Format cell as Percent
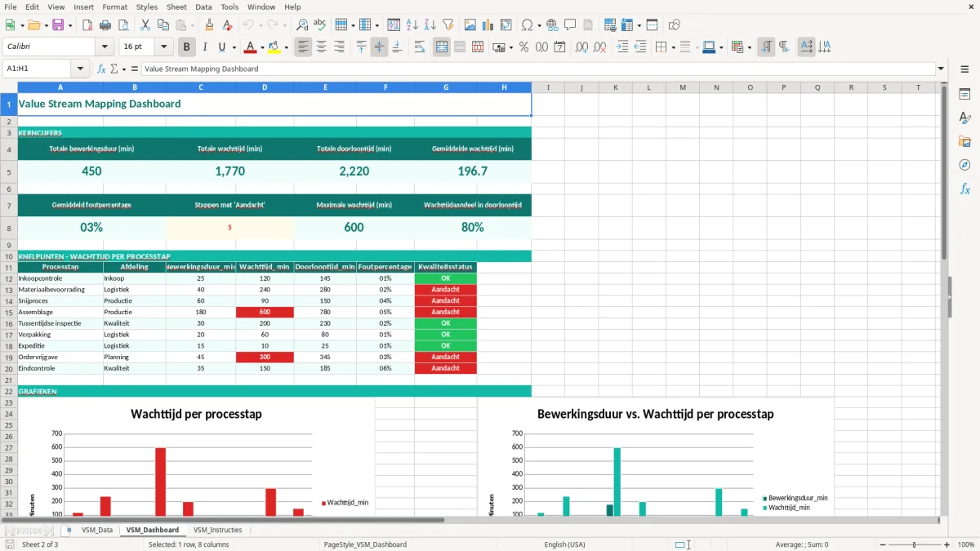The height and width of the screenshot is (551, 980). [524, 47]
